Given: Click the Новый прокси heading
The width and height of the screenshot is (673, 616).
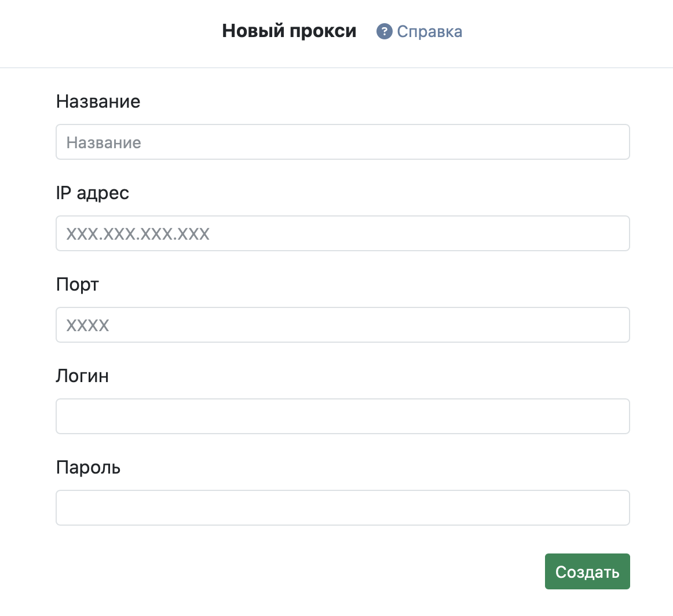Looking at the screenshot, I should pos(289,31).
